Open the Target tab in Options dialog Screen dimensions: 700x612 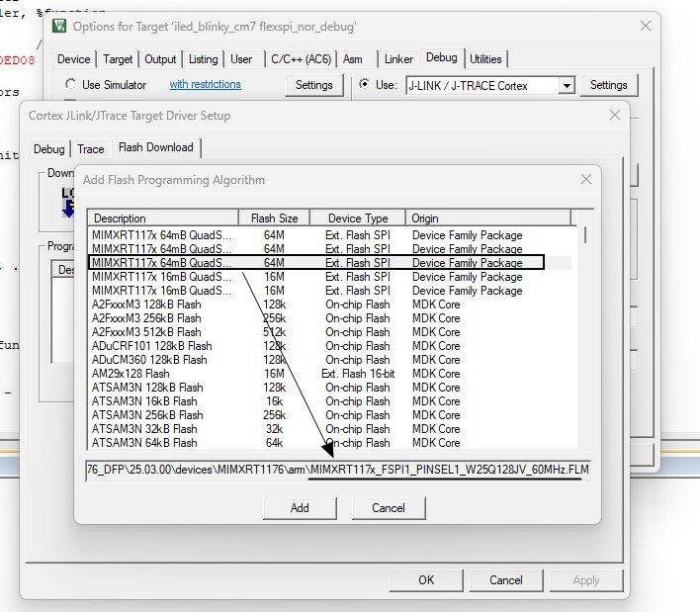[x=118, y=59]
